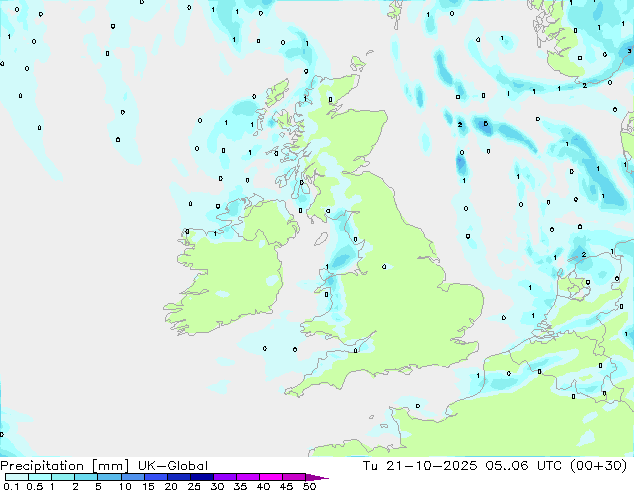Click the 45–50 mm legend color box
Screen dimensions: 634x490
click(294, 477)
